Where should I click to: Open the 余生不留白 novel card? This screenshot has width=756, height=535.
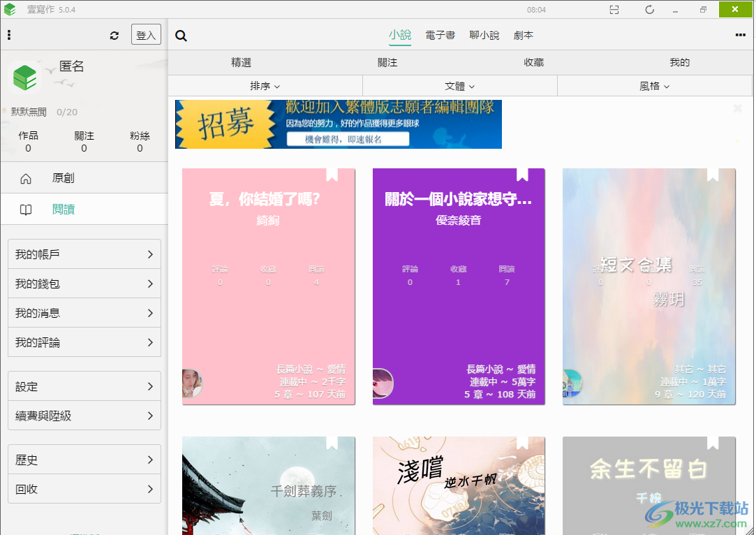(x=649, y=486)
